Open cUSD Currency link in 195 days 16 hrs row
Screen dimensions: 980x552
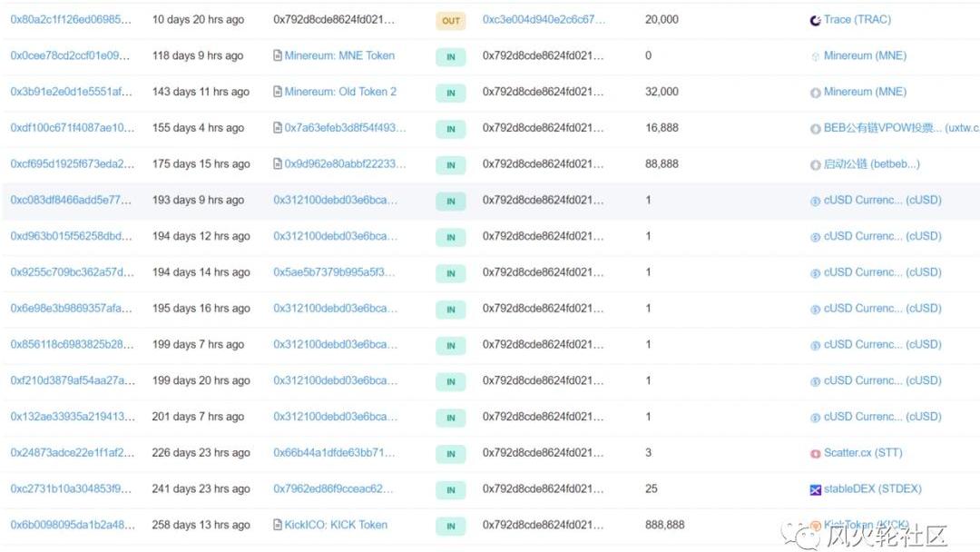coord(883,308)
